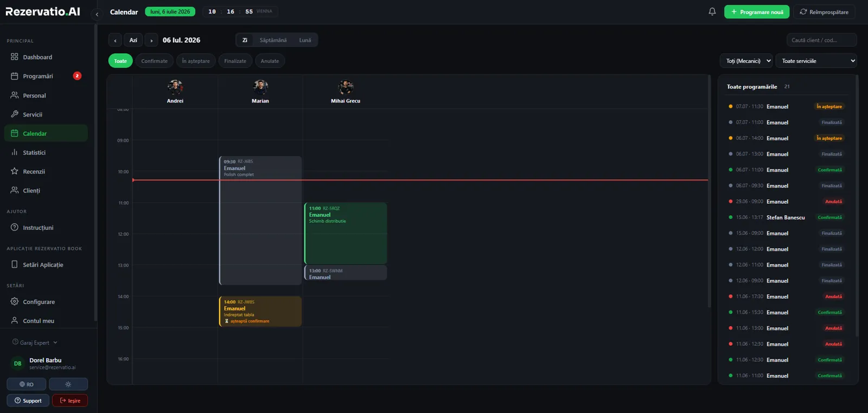
Task: Open the notifications bell icon
Action: pos(712,11)
